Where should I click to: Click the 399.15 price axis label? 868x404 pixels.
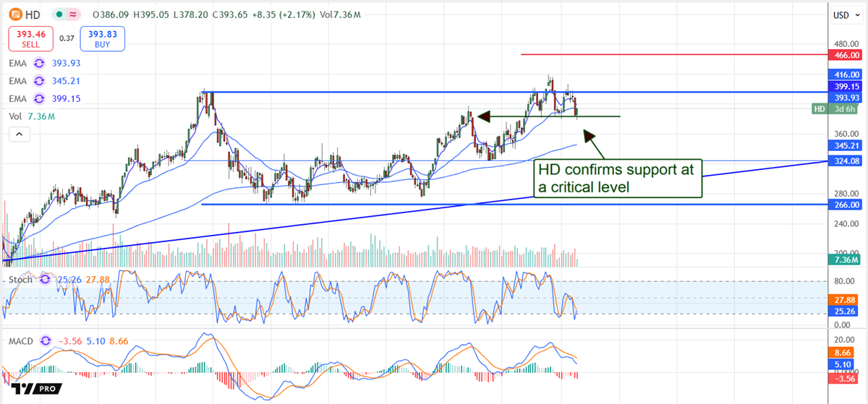(x=845, y=86)
